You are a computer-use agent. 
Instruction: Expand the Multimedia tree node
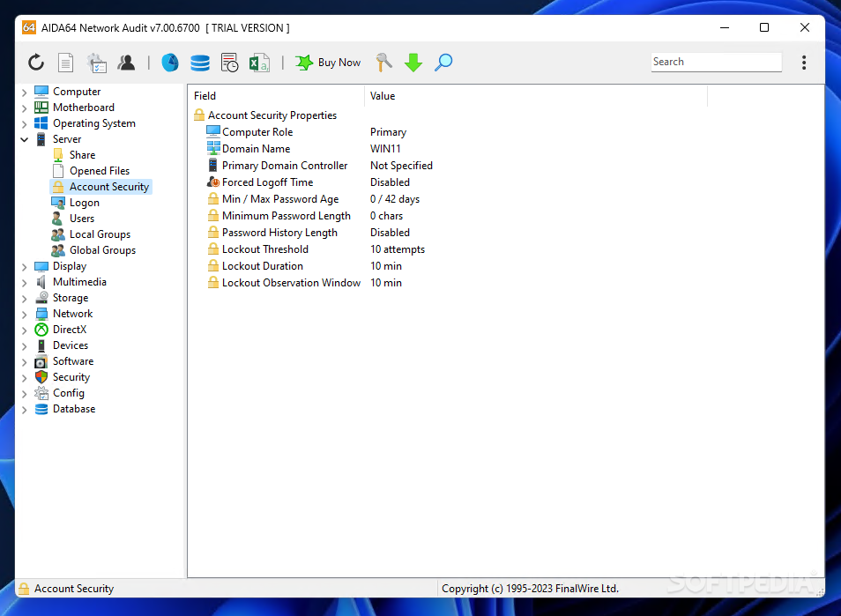click(24, 283)
